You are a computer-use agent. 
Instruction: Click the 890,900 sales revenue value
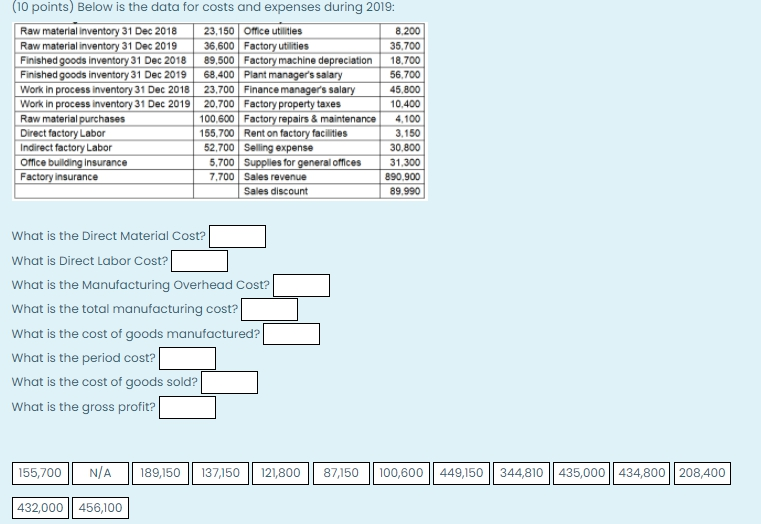coord(402,177)
